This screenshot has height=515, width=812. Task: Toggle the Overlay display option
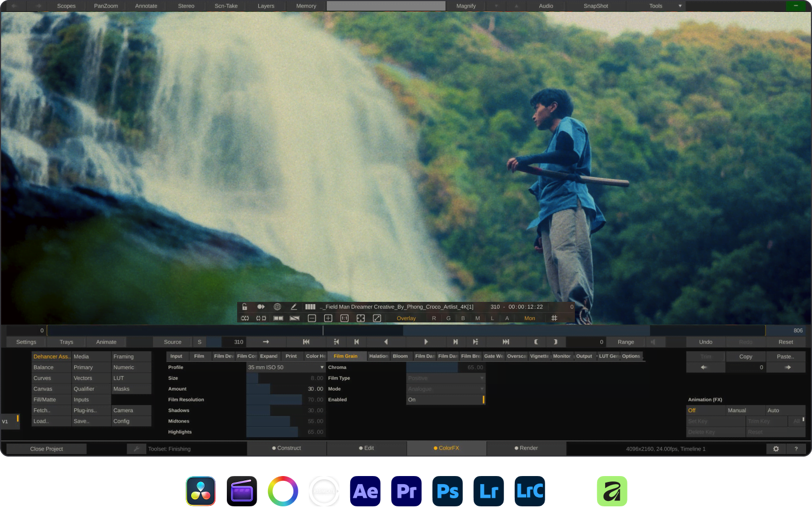(406, 318)
